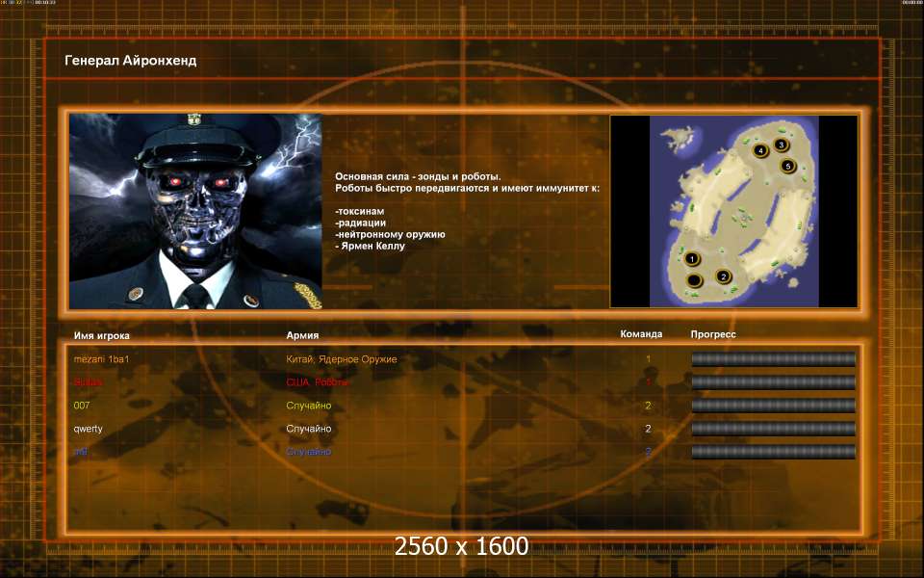Click the progress bar in the 007 row
The image size is (924, 578).
click(x=773, y=406)
